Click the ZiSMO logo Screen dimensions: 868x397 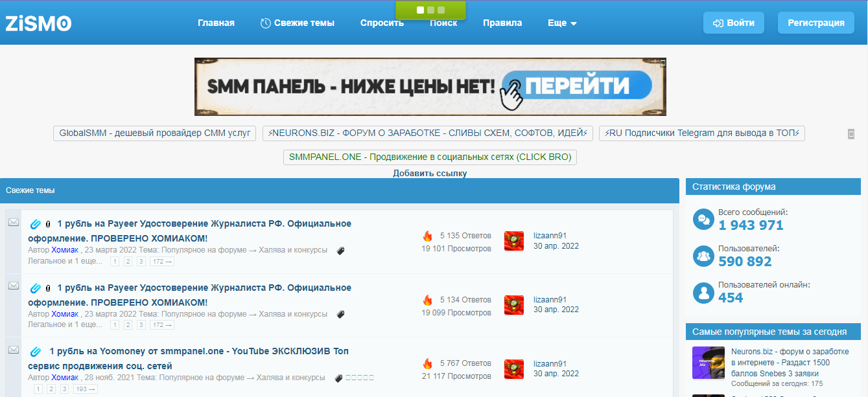pos(38,23)
